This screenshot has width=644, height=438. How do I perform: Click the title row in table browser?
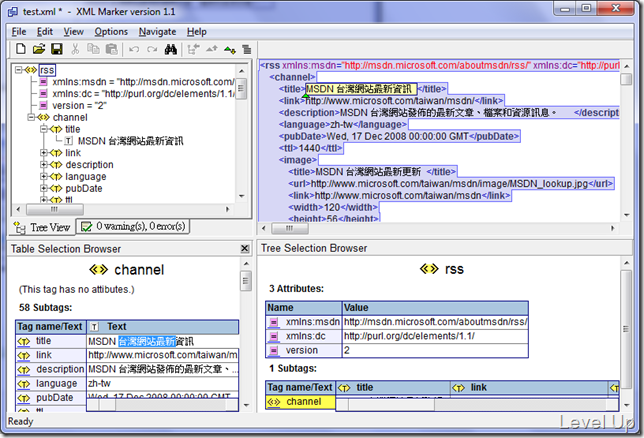coord(127,341)
